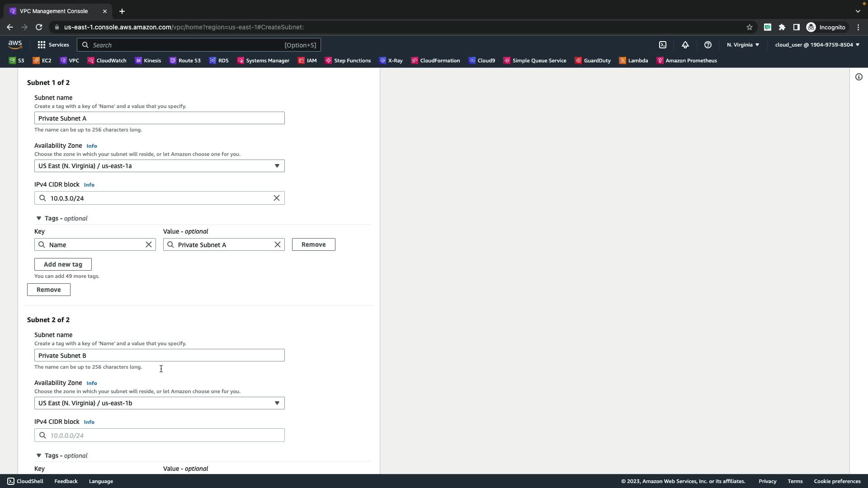The height and width of the screenshot is (488, 868).
Task: Go to AWS home via logo
Action: pyautogui.click(x=15, y=44)
